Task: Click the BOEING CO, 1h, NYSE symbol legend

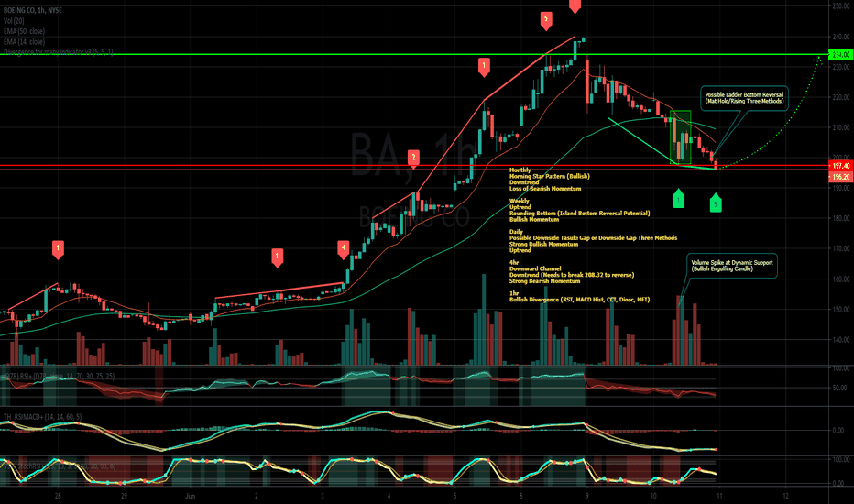Action: (x=33, y=10)
